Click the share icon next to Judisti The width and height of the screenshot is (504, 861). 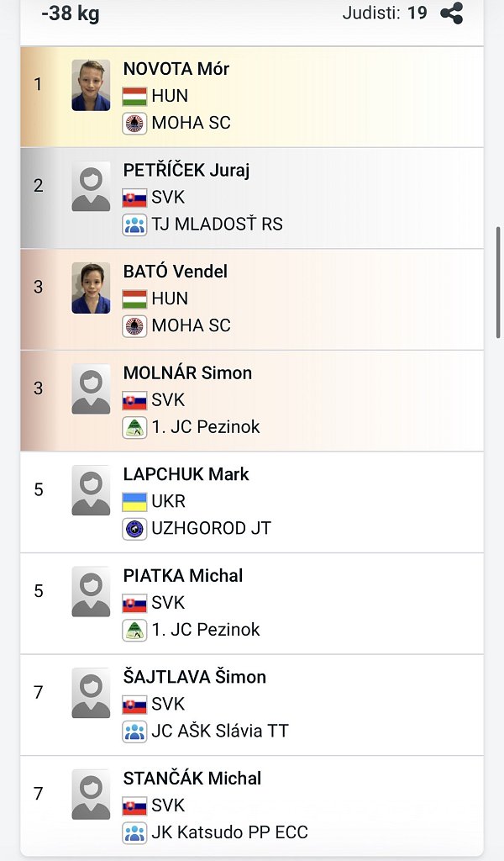452,13
